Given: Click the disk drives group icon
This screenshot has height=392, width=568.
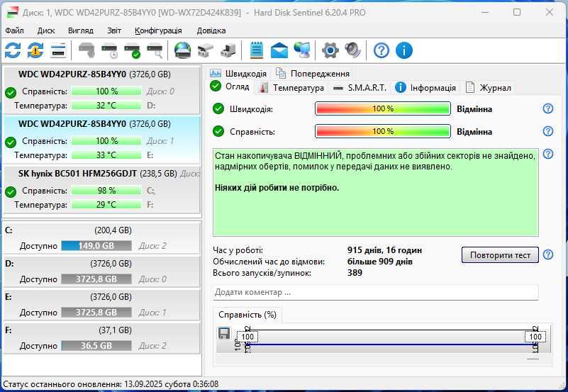Looking at the screenshot, I should 206,50.
